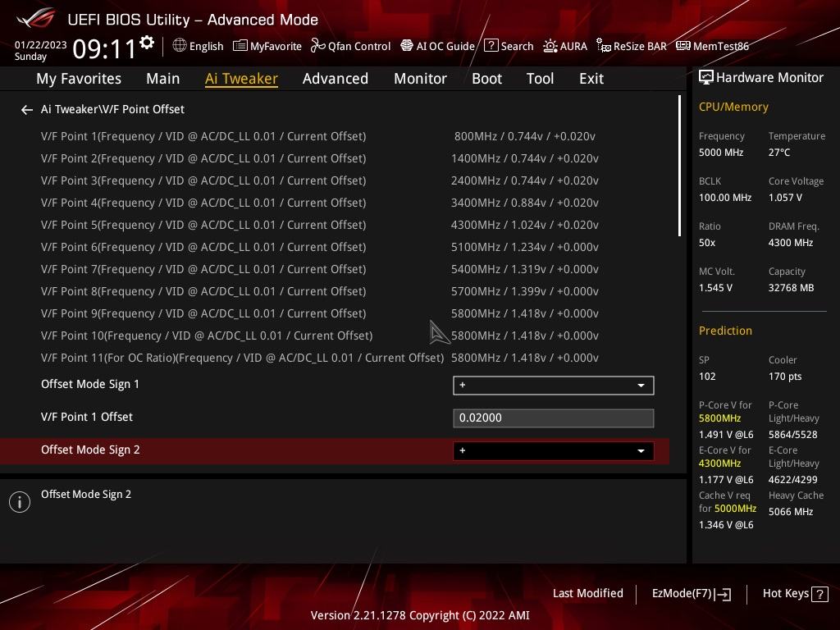Select V/F Point 1 row
Screen dimensions: 840x630
(x=335, y=137)
